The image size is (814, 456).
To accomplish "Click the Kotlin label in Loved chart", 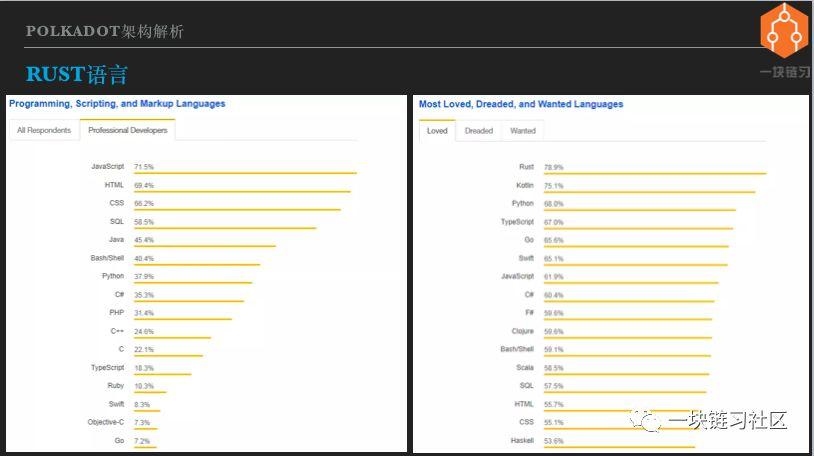I will coord(525,185).
